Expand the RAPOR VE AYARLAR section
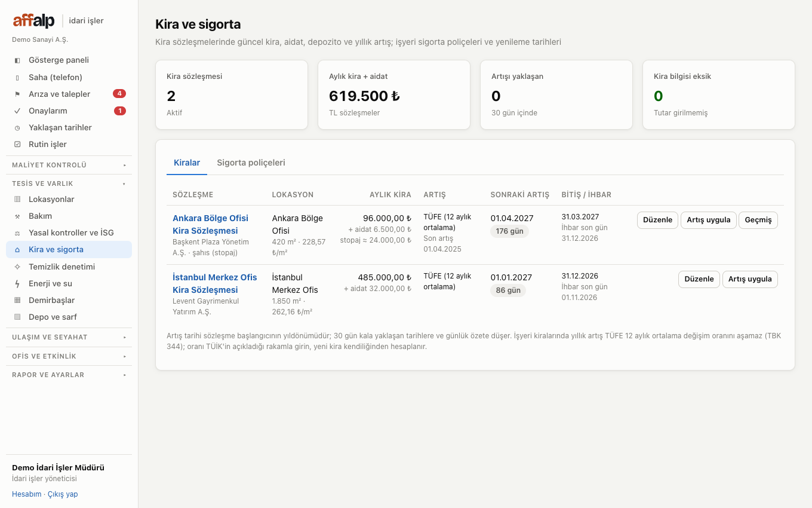 click(69, 375)
